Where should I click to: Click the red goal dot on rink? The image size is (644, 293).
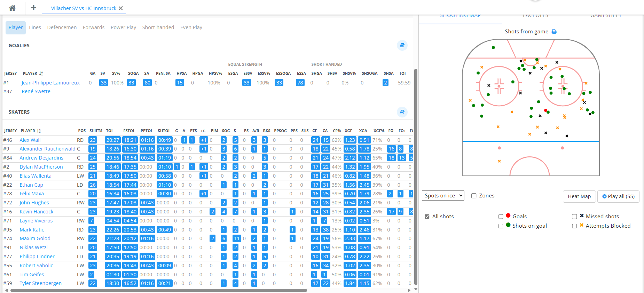545,111
